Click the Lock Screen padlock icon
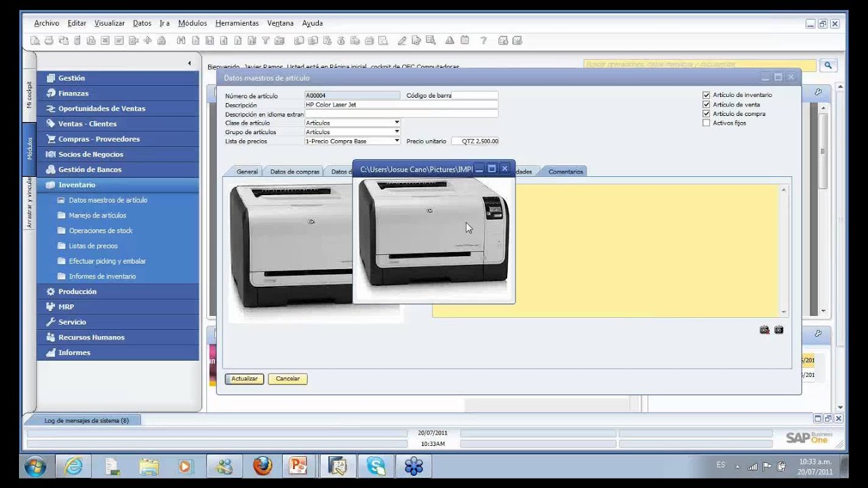Screen dimensions: 868x488 coord(161,41)
